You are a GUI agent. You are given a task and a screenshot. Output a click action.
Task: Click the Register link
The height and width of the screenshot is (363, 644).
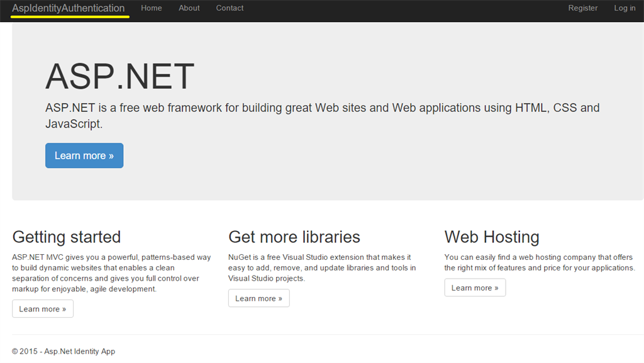[583, 8]
